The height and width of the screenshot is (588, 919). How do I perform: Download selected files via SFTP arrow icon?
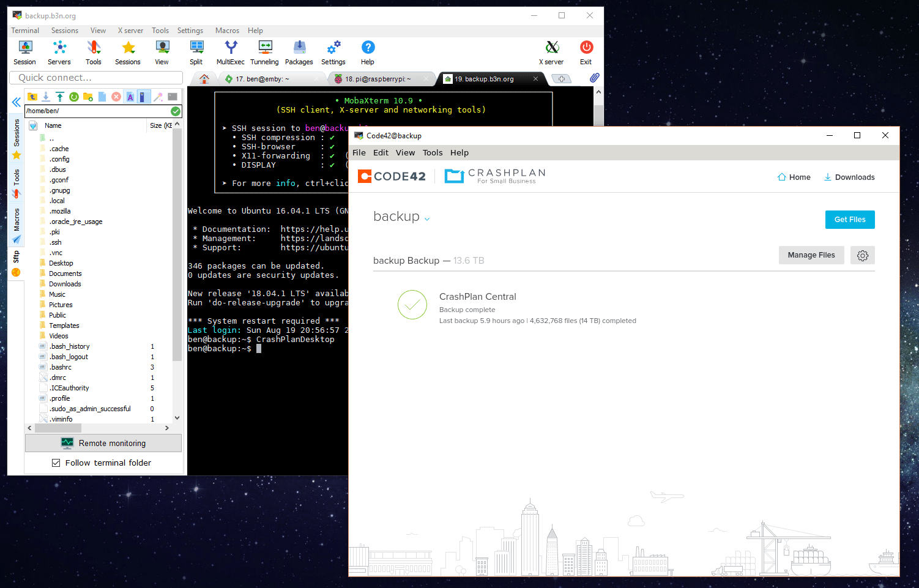click(46, 97)
